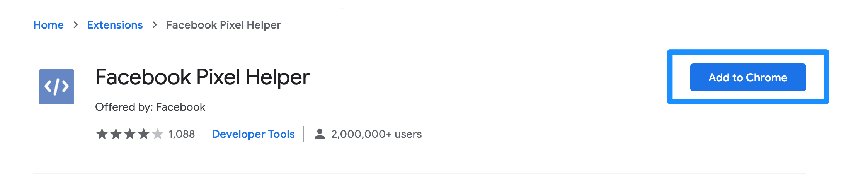Click the second rating star

[x=116, y=134]
